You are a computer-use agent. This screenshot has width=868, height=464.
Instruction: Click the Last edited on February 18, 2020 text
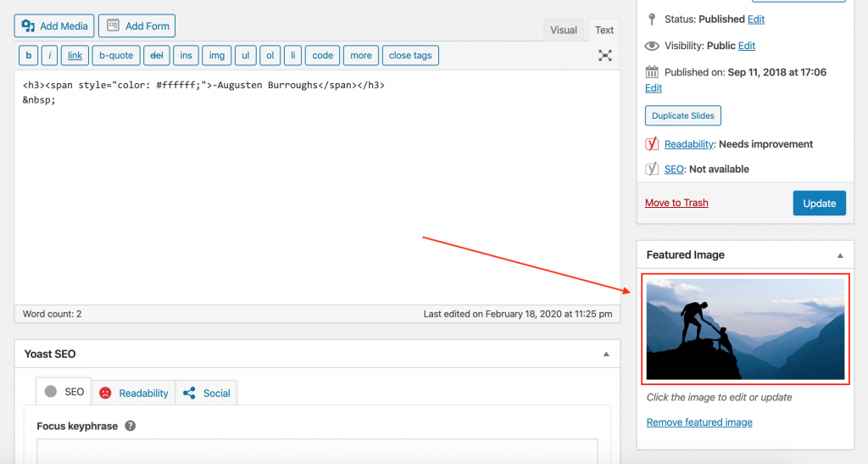518,314
